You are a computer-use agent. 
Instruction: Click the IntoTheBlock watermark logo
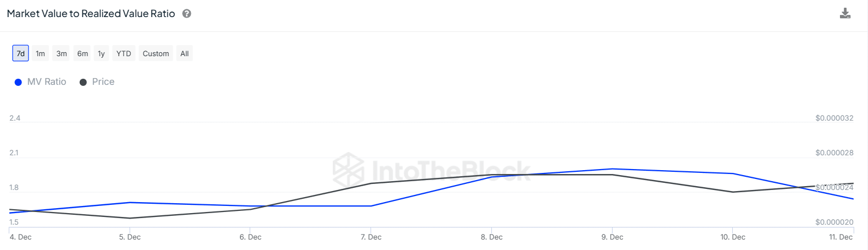348,169
